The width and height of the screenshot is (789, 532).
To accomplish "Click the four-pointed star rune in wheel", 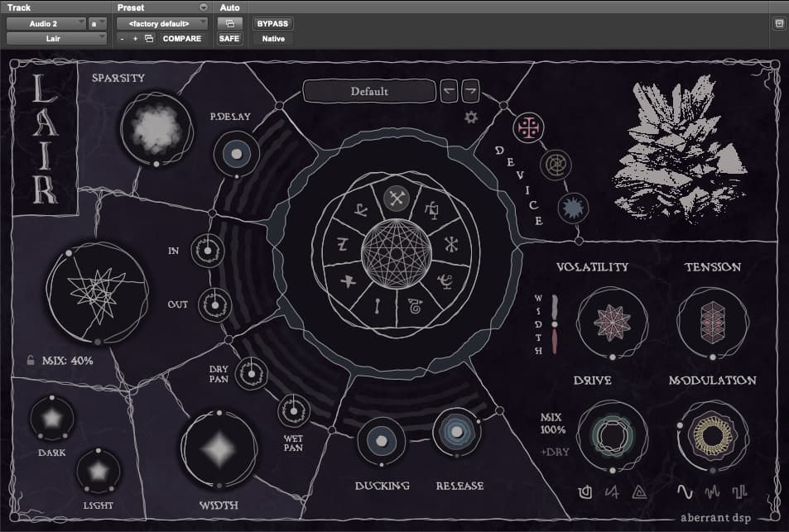I will click(349, 280).
